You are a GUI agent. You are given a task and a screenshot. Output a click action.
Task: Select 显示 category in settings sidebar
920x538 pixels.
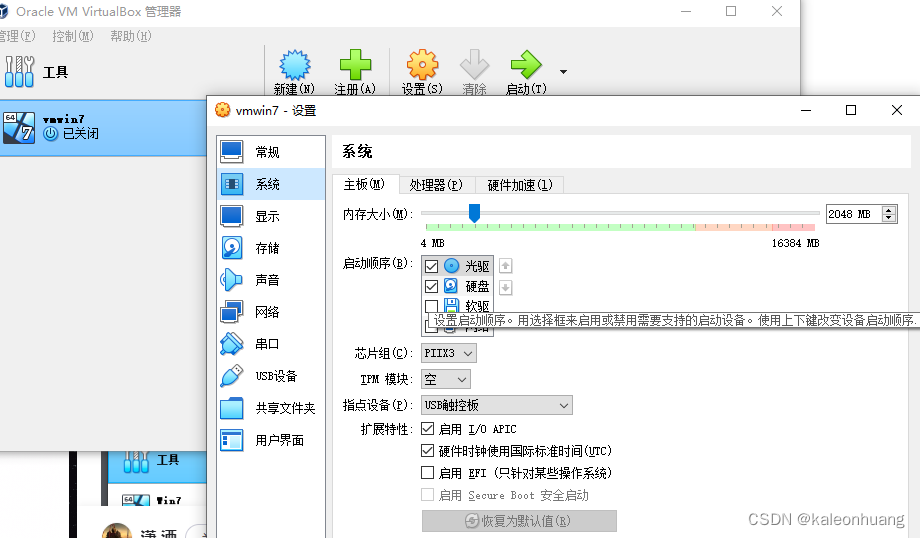coord(271,216)
